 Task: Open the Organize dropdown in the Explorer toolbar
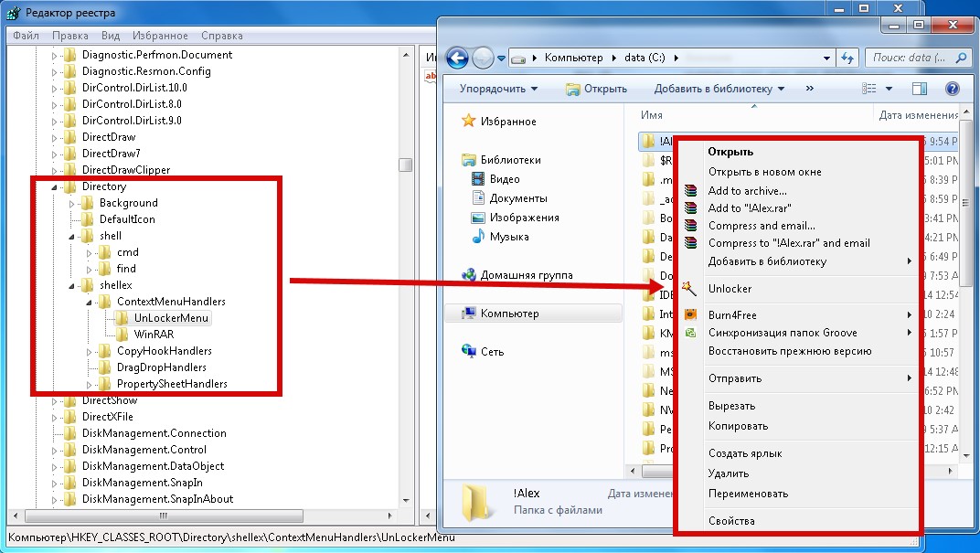click(498, 89)
